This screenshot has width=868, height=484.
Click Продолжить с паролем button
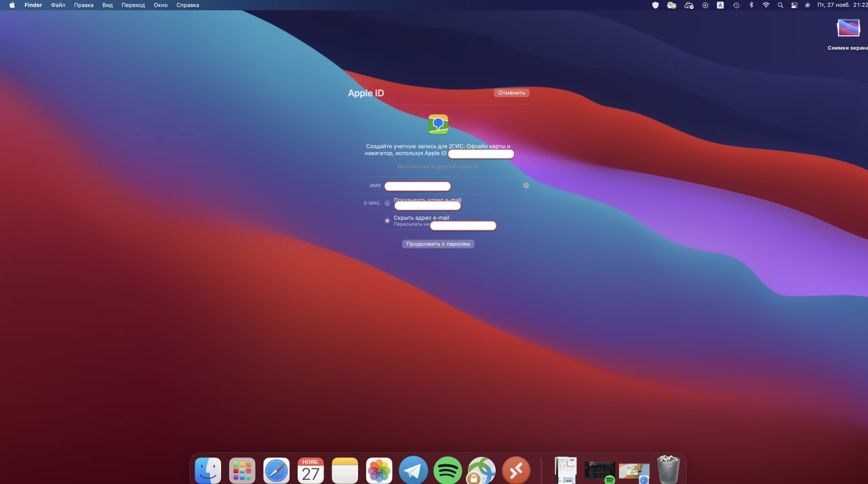438,244
